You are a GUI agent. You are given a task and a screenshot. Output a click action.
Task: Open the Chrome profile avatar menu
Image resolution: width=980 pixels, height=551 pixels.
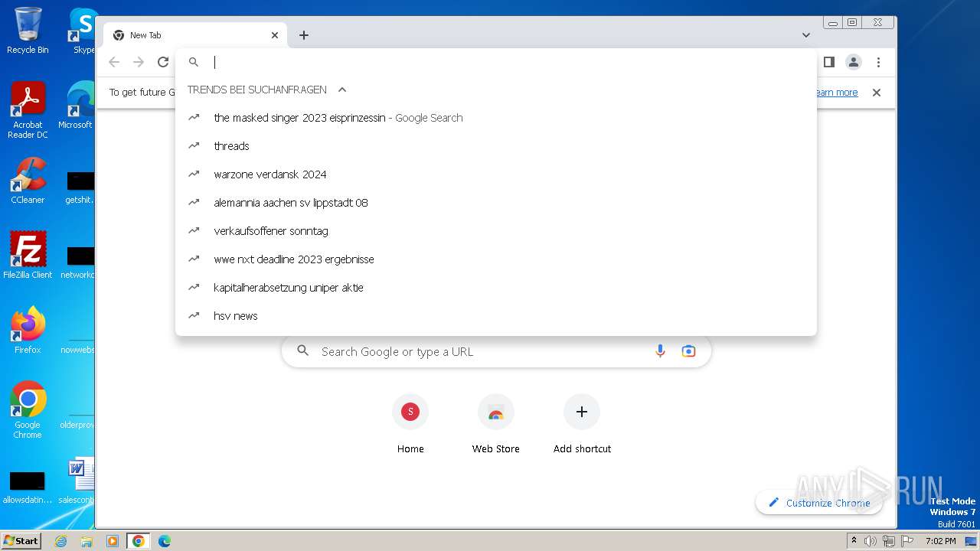click(x=853, y=62)
